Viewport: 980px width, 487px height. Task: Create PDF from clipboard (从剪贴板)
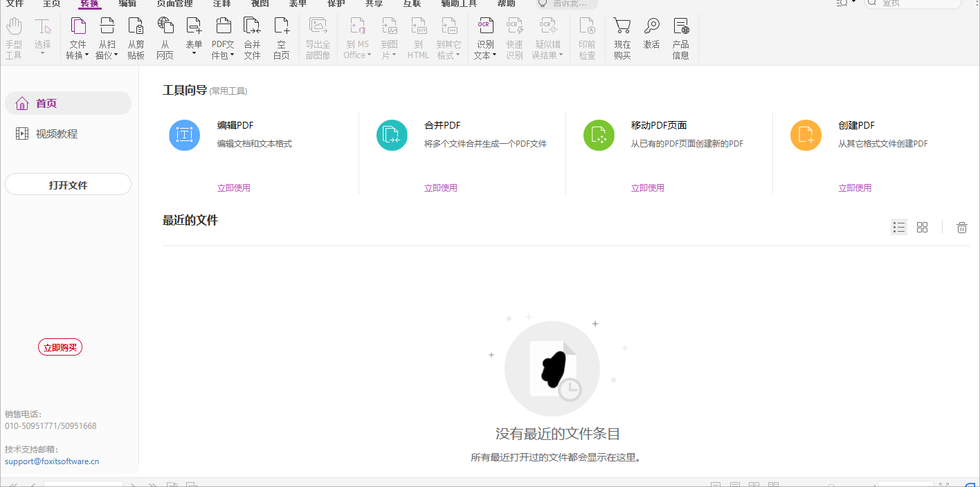click(x=136, y=36)
